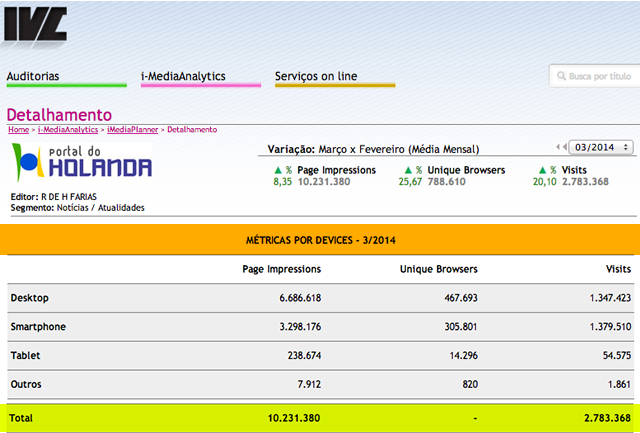Click the Page Impressions column header

(281, 269)
